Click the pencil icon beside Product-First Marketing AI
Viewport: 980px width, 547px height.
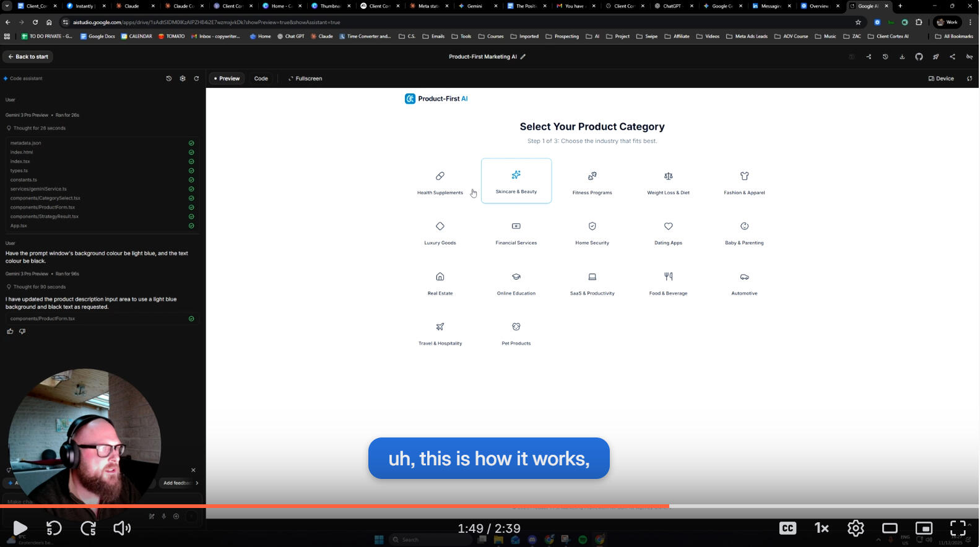[x=523, y=57]
